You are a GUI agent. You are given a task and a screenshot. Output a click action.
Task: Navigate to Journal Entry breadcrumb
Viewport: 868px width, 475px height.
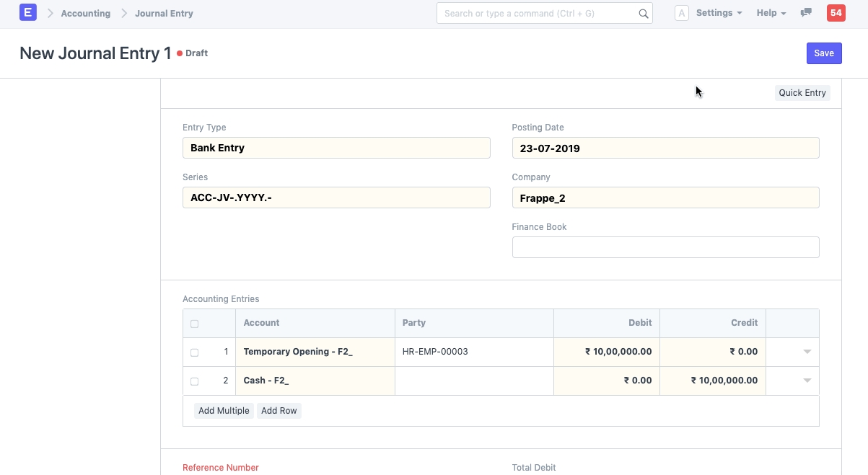tap(164, 13)
